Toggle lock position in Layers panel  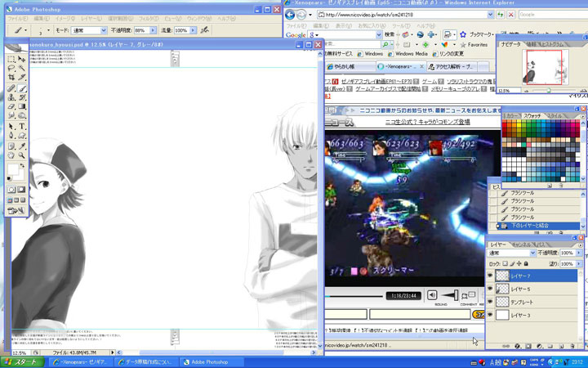click(519, 263)
